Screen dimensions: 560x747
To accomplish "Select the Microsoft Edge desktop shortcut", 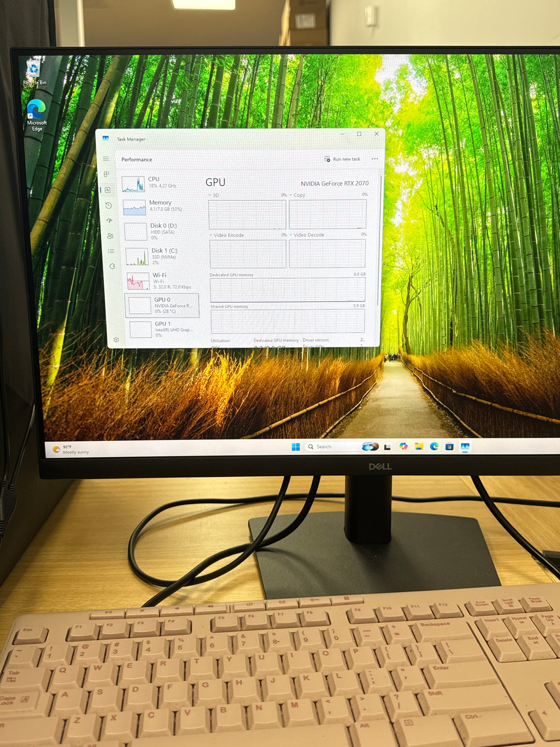I will pos(36,116).
